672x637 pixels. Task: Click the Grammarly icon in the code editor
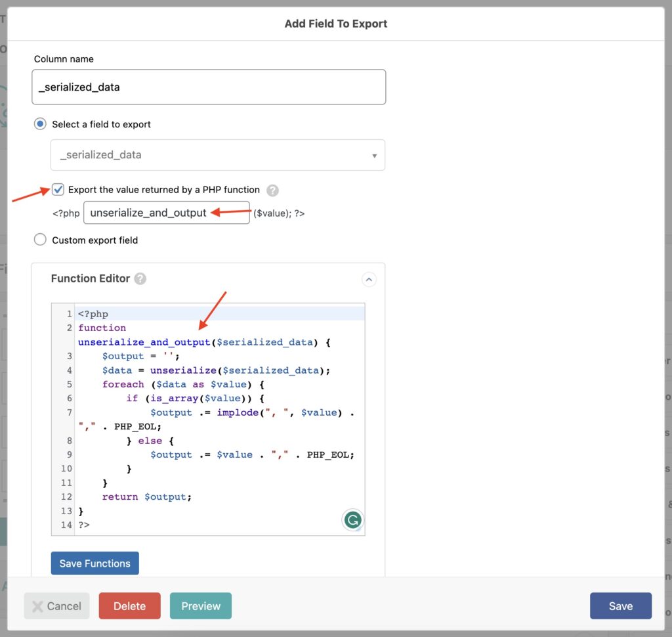pyautogui.click(x=352, y=519)
